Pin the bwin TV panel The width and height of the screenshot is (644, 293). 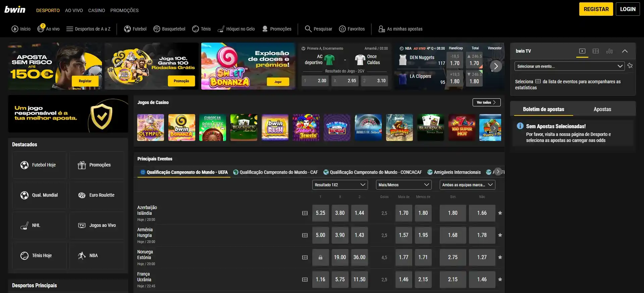coord(630,66)
